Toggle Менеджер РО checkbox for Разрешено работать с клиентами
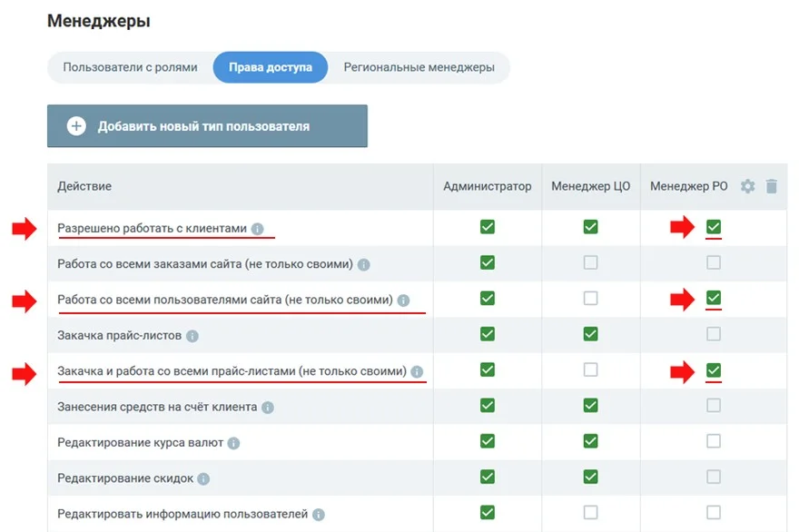 coord(714,227)
